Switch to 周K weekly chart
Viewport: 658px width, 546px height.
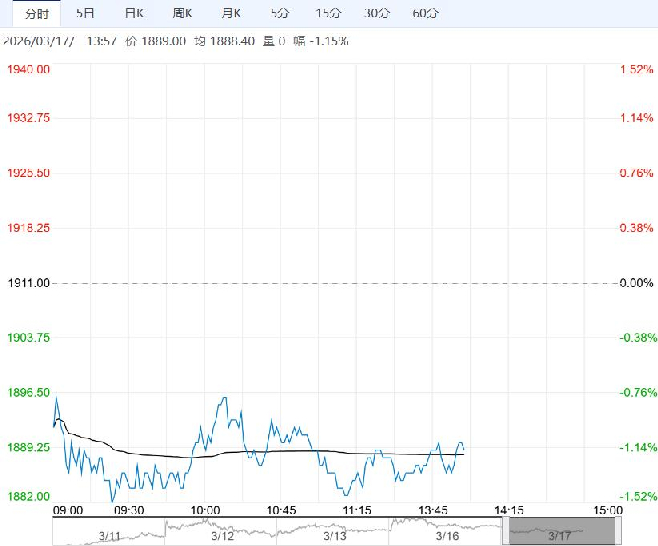(x=182, y=13)
